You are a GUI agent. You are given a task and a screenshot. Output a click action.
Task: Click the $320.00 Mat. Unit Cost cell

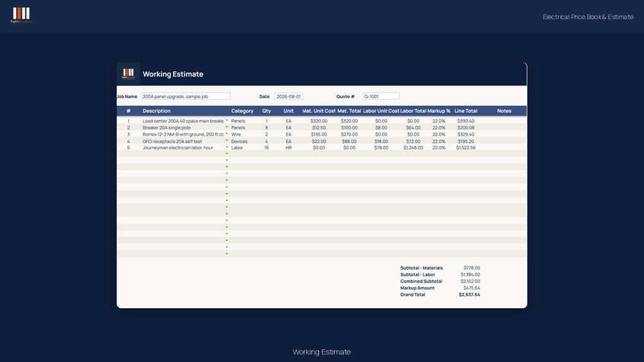(318, 121)
